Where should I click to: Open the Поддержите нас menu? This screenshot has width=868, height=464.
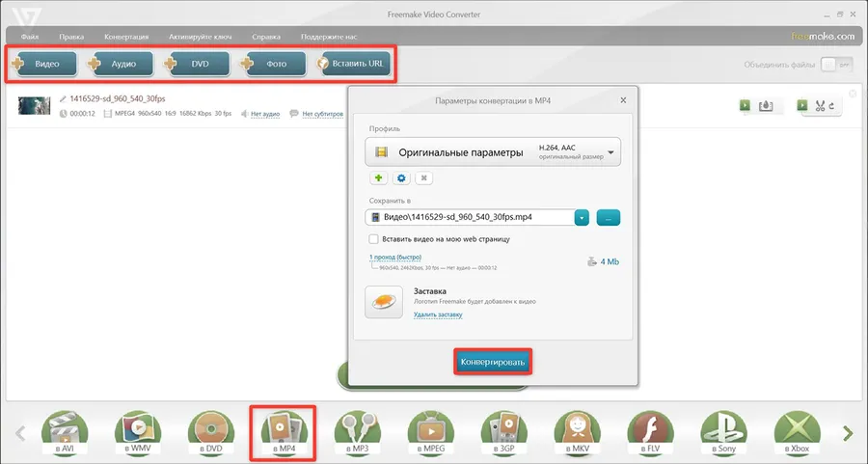click(x=329, y=37)
